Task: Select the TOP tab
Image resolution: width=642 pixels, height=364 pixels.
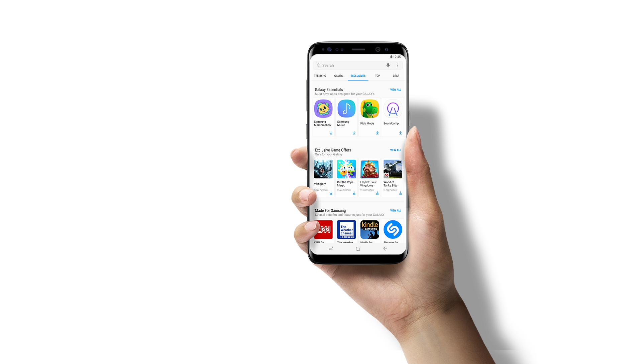Action: [x=378, y=76]
